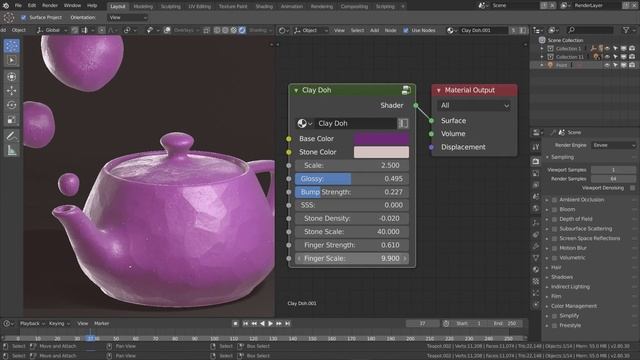Expand Collection 11 in the outliner
The image size is (640, 360).
[542, 57]
